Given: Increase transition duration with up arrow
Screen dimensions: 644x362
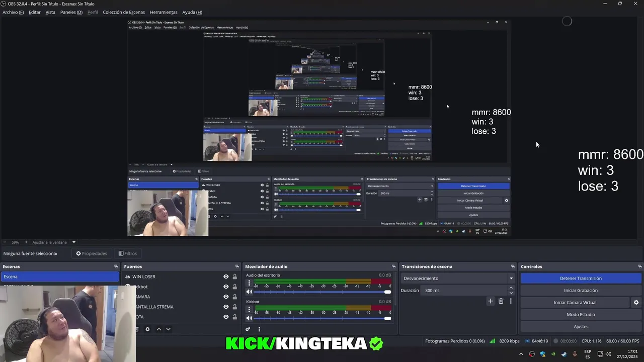Looking at the screenshot, I should coord(511,288).
